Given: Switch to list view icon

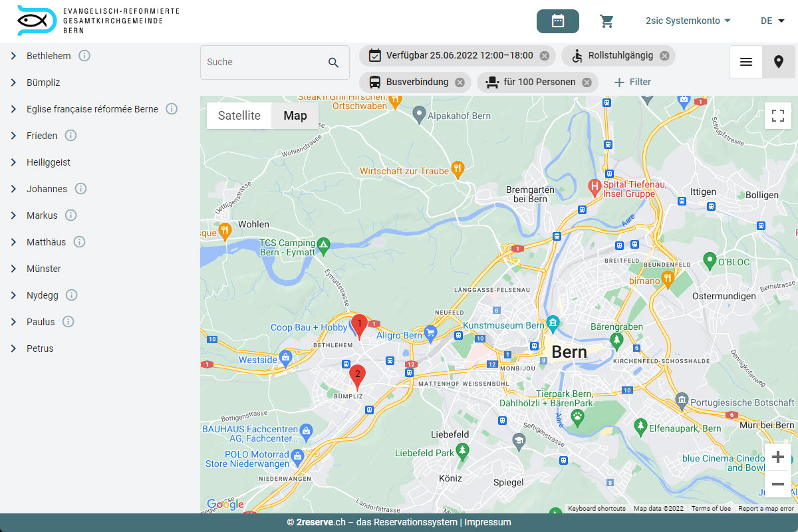Looking at the screenshot, I should pyautogui.click(x=746, y=62).
